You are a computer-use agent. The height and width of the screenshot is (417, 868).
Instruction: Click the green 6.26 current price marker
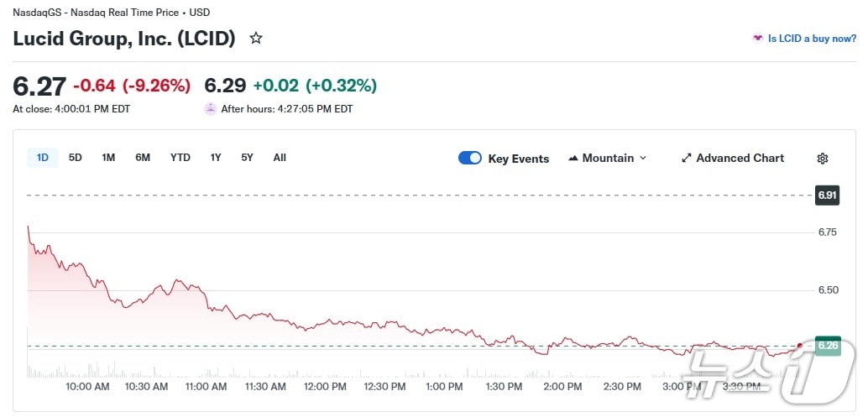coord(828,346)
